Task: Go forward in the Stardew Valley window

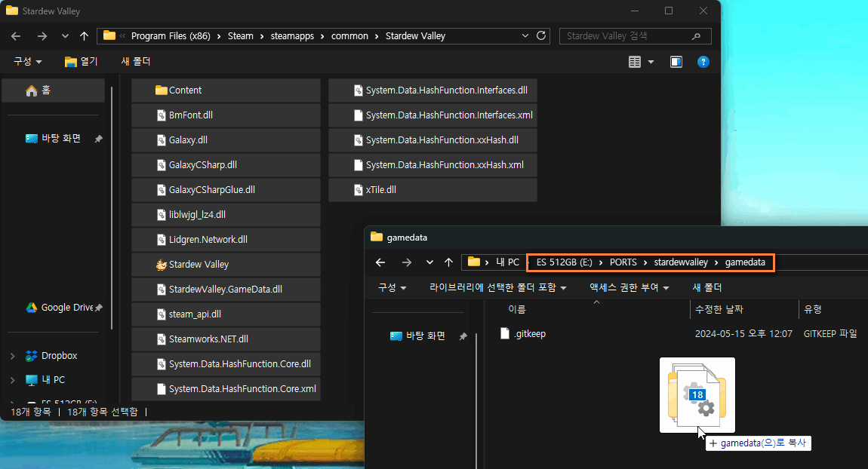Action: [x=42, y=36]
